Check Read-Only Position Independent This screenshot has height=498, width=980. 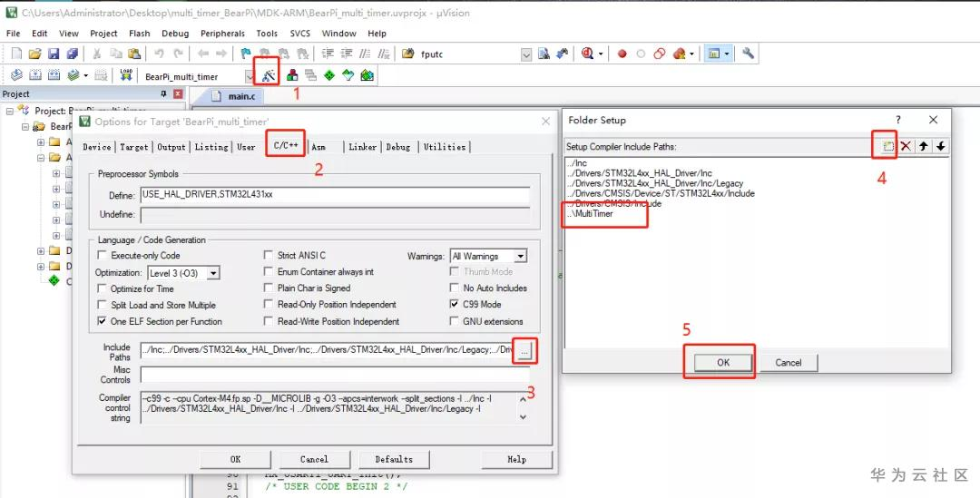(268, 304)
